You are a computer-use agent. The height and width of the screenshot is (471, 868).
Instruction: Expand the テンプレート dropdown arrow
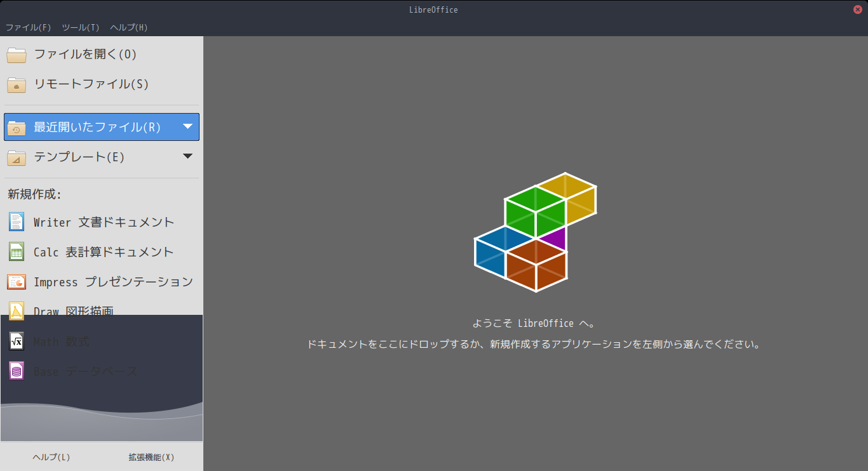(x=187, y=156)
